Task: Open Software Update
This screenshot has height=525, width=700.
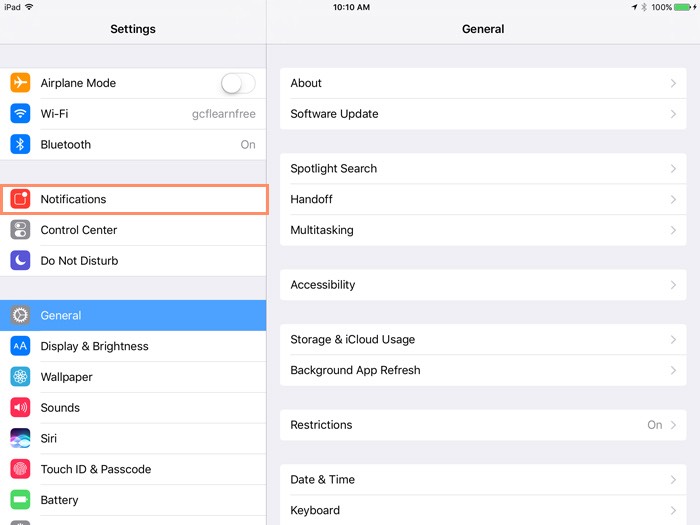Action: [334, 114]
